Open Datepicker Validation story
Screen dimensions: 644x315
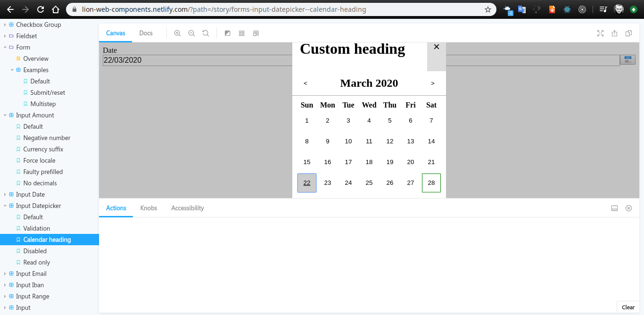click(x=36, y=228)
